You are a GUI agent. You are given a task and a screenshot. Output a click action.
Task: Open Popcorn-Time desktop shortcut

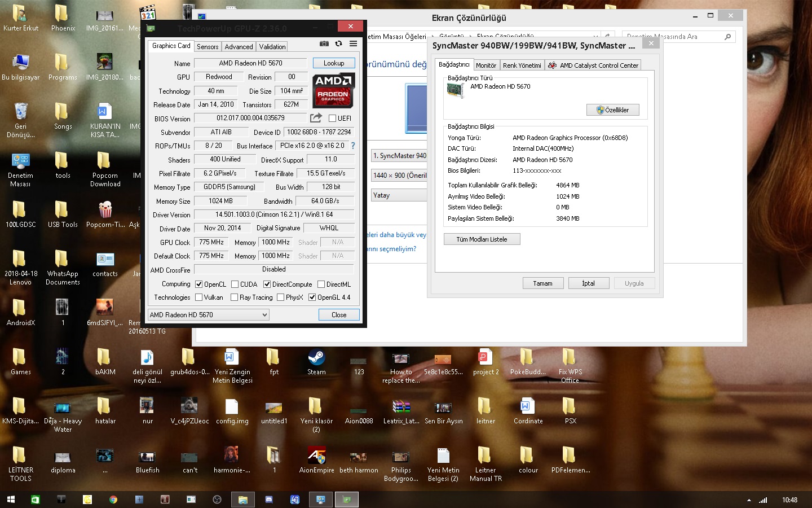tap(105, 214)
